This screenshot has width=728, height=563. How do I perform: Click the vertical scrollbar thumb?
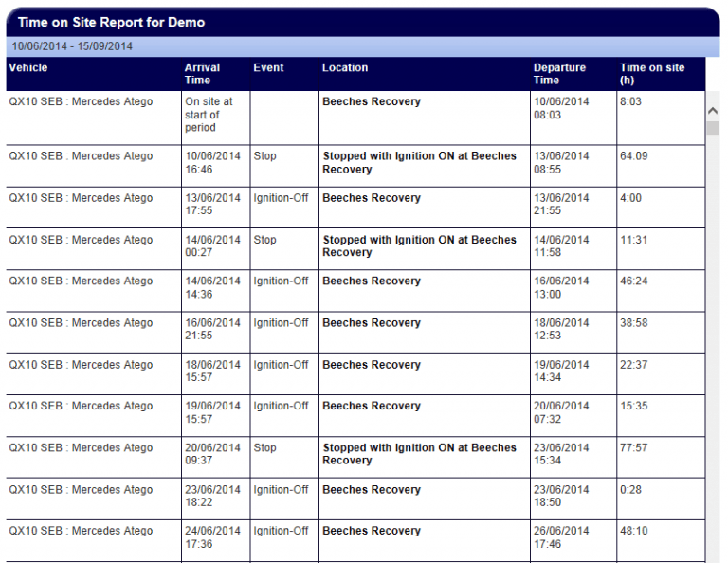(713, 128)
